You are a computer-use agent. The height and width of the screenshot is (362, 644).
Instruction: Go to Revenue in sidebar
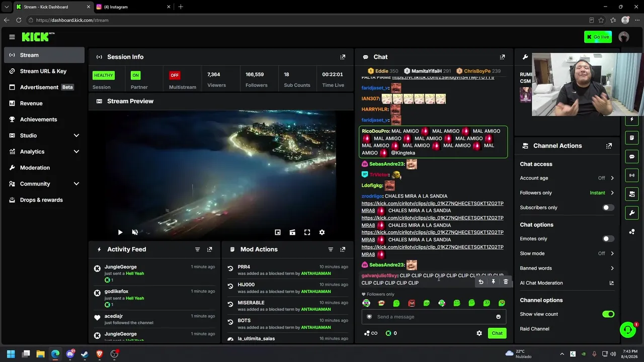tap(44, 104)
